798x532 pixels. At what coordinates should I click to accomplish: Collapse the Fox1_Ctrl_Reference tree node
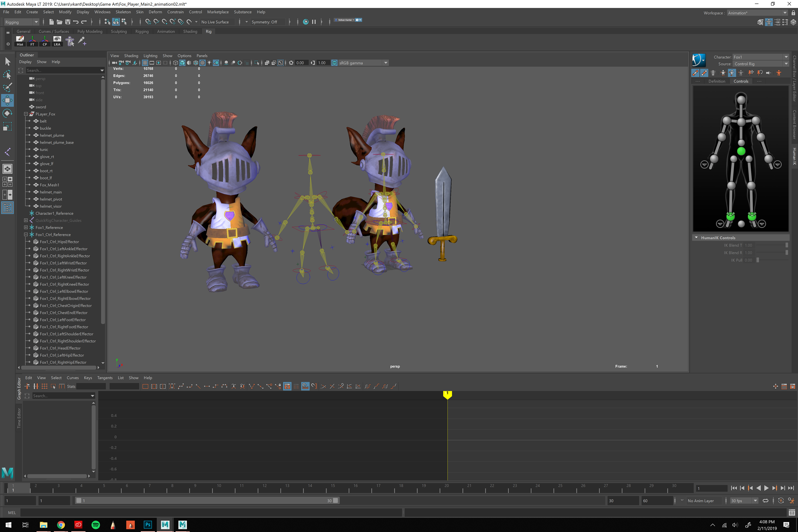[26, 234]
